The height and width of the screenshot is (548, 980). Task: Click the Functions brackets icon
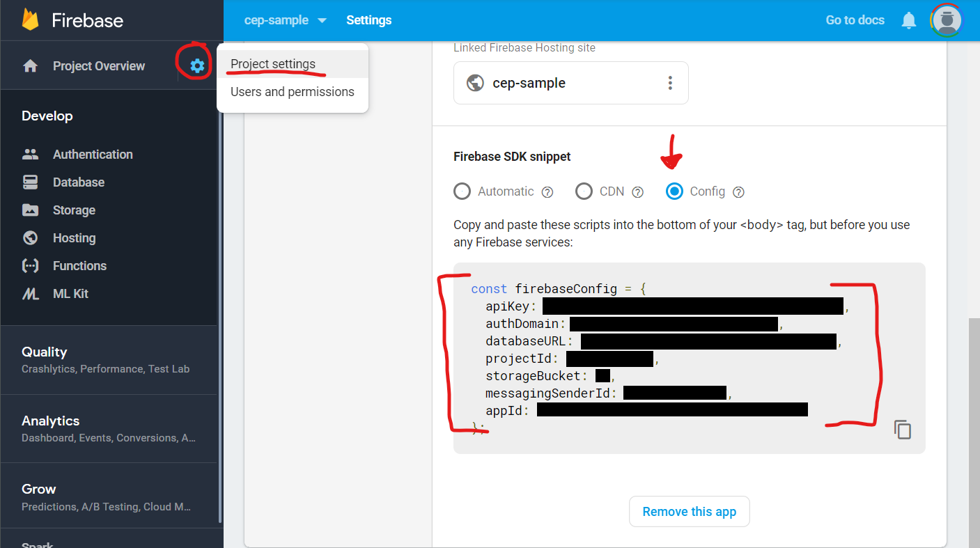30,266
